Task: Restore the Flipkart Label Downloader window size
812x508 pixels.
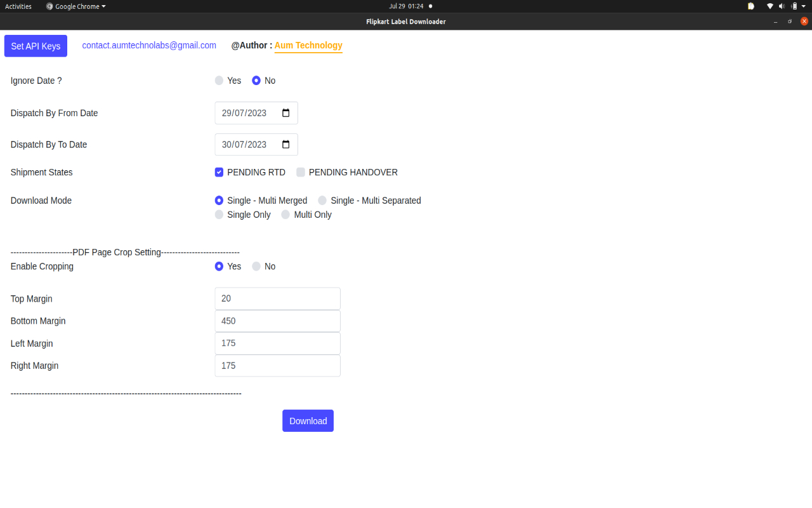Action: [x=790, y=22]
